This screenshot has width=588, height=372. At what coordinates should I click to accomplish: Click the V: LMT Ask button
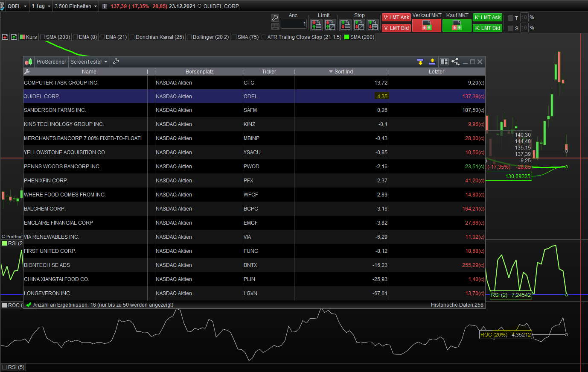click(396, 18)
